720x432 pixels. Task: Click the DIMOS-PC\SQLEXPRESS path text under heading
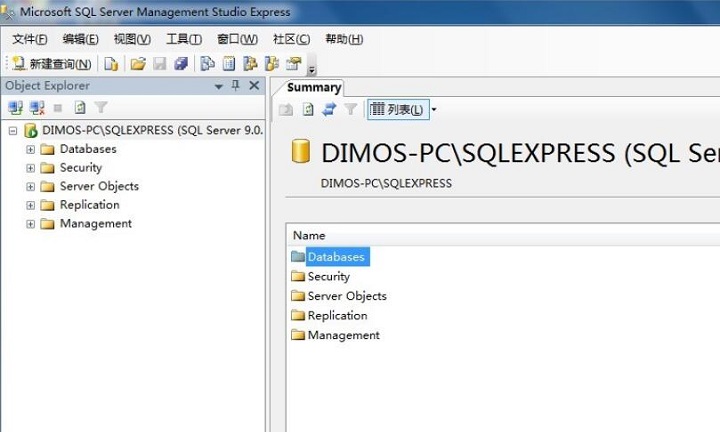386,183
